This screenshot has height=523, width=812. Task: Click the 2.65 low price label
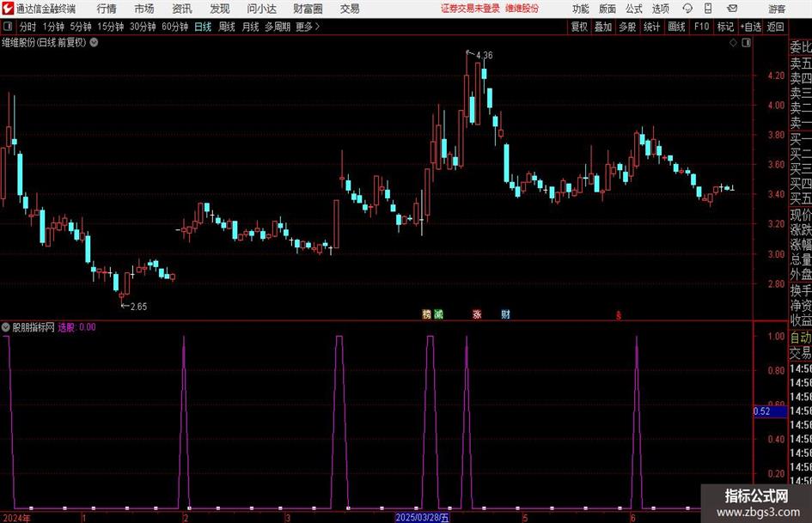point(138,307)
